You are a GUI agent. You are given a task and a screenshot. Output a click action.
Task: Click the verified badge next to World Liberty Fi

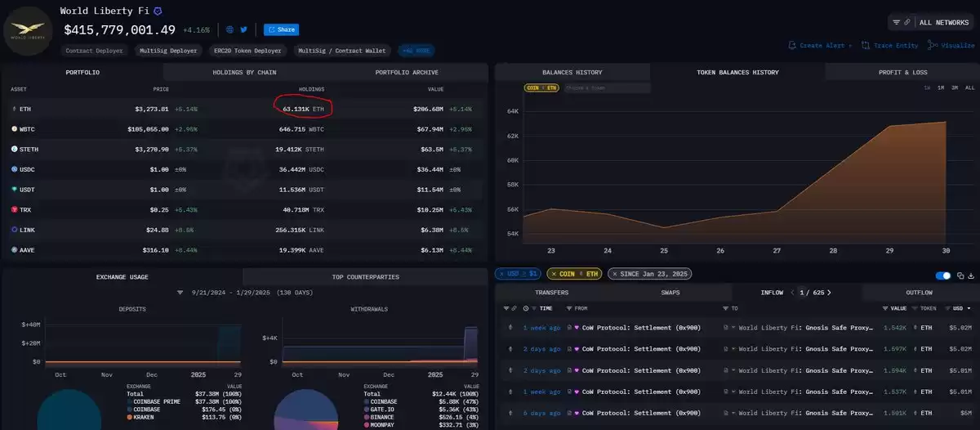click(x=158, y=11)
